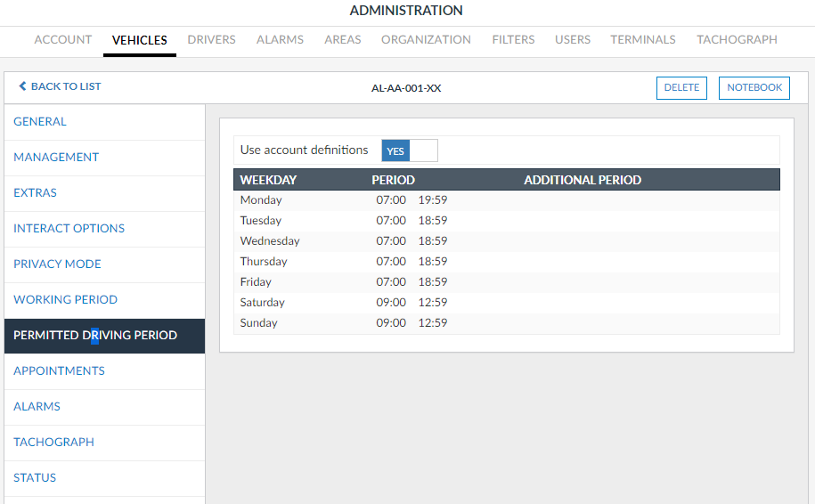
Task: Select Management in the side menu
Action: (56, 158)
